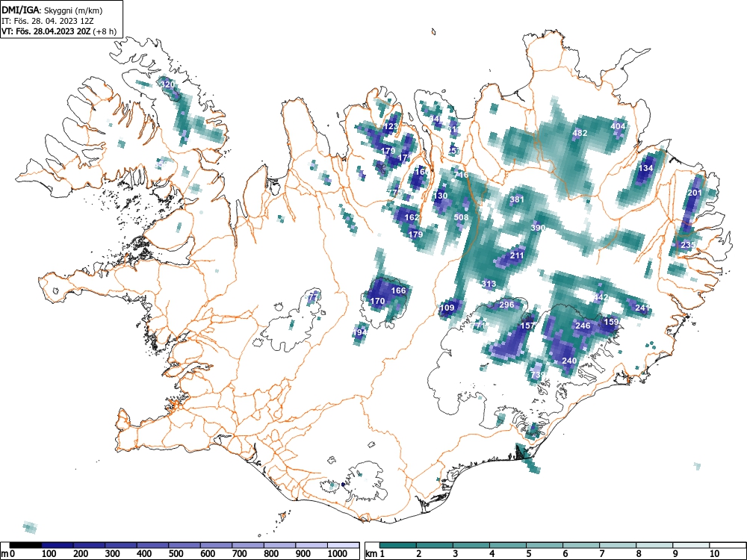This screenshot has height=560, width=747.
Task: Click the '320' visibility value in the Westfjords
Action: point(167,85)
